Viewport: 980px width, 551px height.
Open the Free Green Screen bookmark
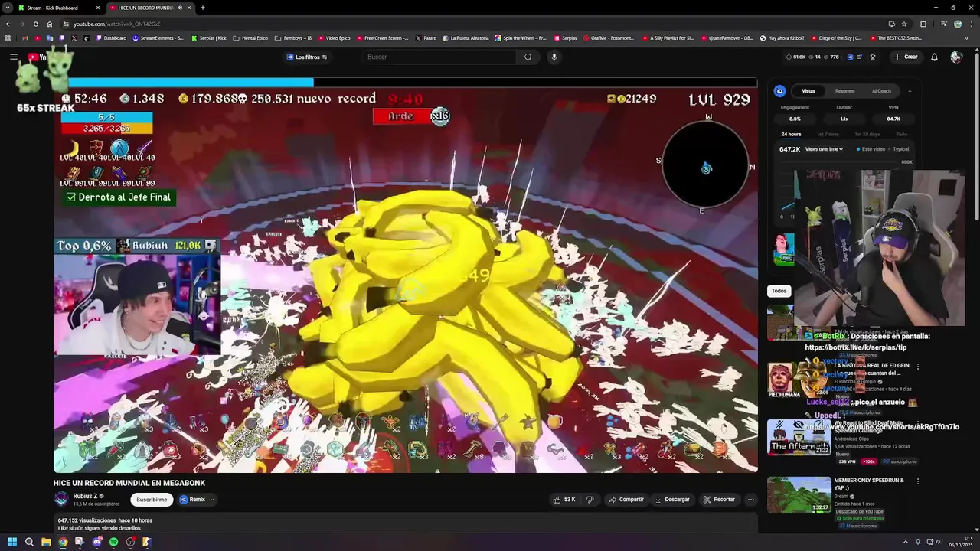point(382,37)
